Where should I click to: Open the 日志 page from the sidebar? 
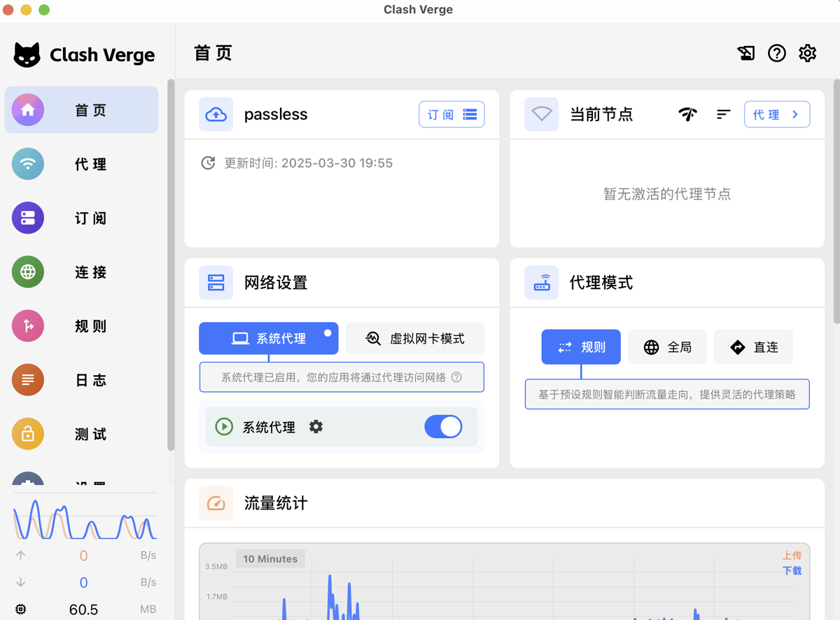[90, 379]
